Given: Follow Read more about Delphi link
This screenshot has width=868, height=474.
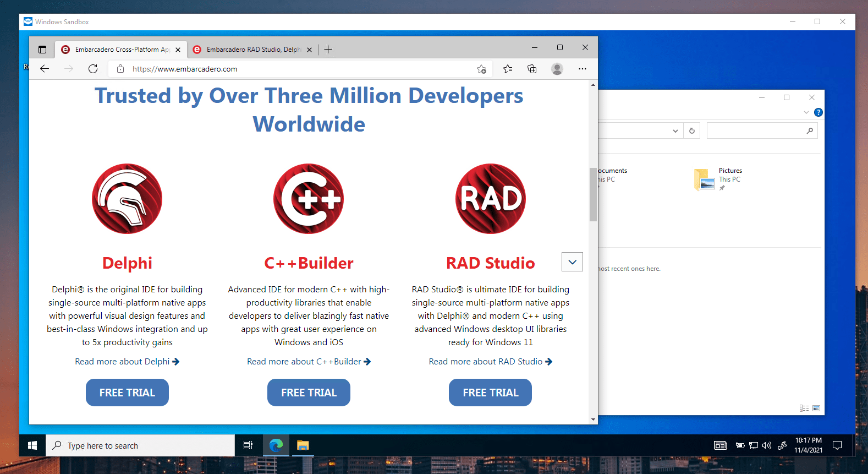Looking at the screenshot, I should 127,362.
